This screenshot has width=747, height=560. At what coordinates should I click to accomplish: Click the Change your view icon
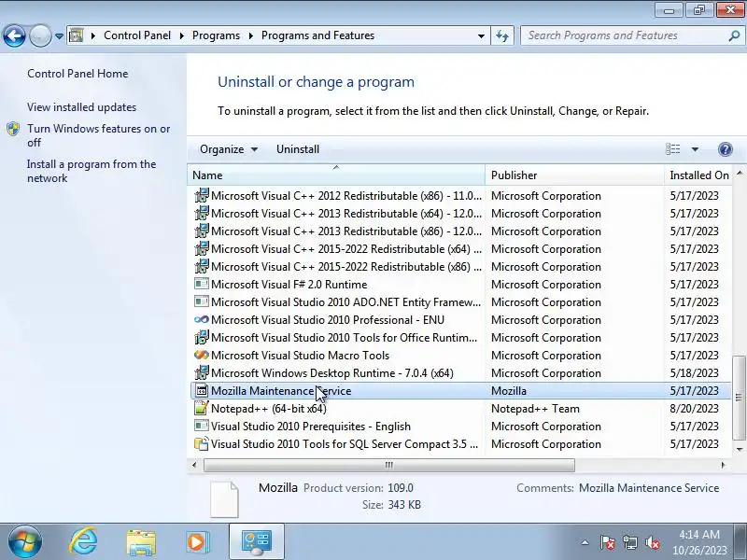pos(672,149)
